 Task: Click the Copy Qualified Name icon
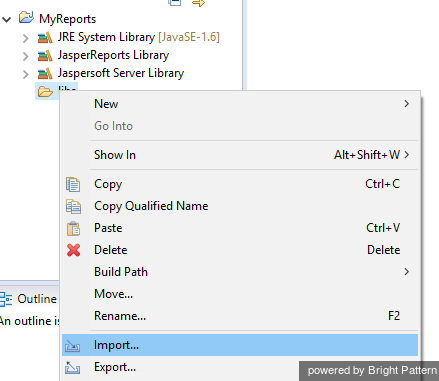[73, 206]
